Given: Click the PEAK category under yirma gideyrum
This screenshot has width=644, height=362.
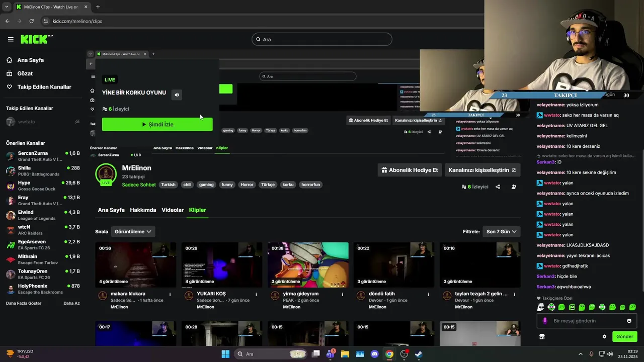Looking at the screenshot, I should pyautogui.click(x=288, y=300).
